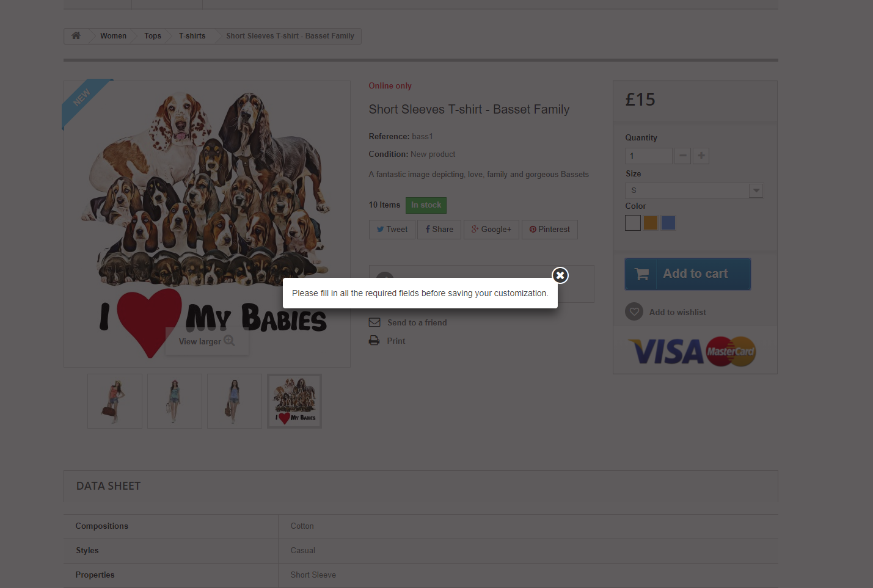Click the 'Cotton' composition value
The height and width of the screenshot is (588, 873).
coord(302,526)
